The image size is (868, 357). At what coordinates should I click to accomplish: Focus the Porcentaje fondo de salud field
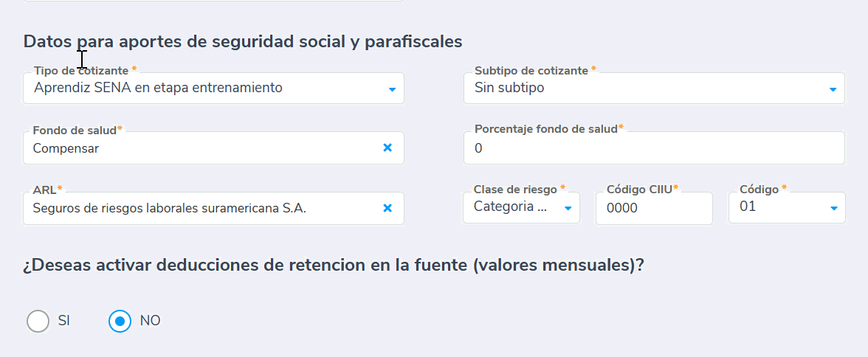(x=653, y=148)
